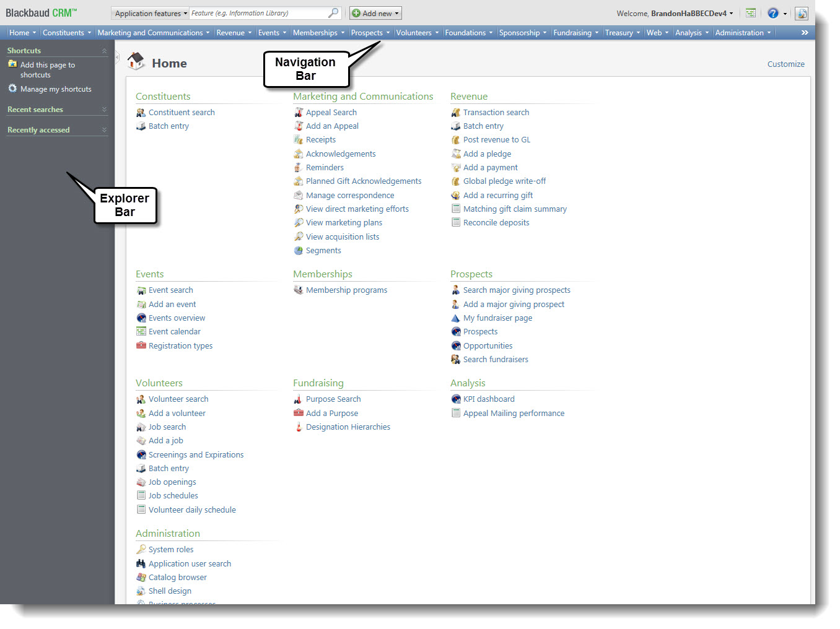Open the Constituent search link
Screen dimensions: 840x629
(182, 113)
